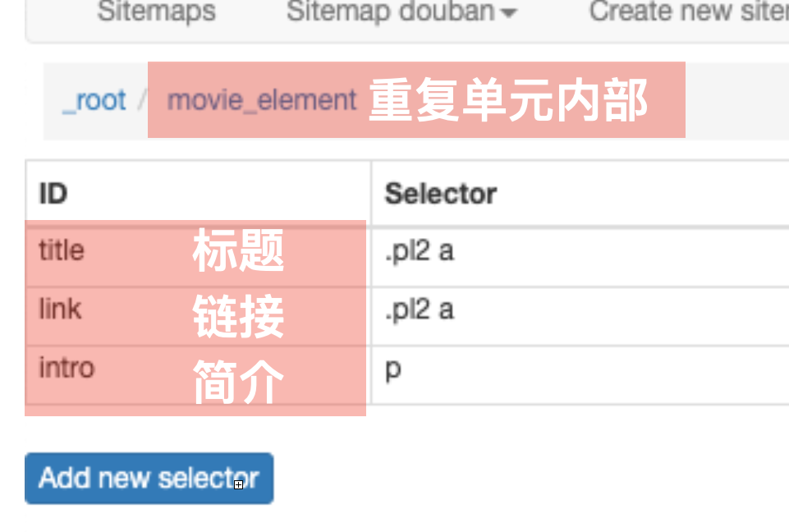Go to the _root breadcrumb link
This screenshot has width=789, height=532.
click(x=94, y=100)
